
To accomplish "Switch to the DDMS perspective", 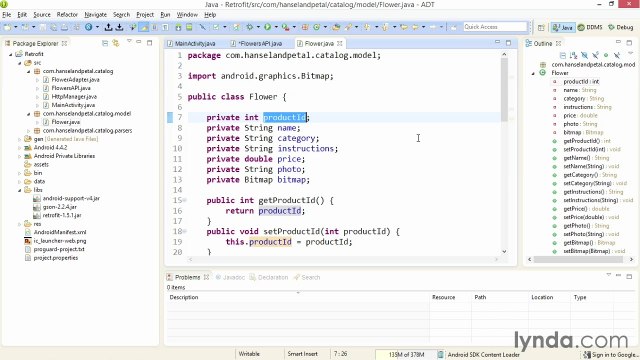I will (x=590, y=27).
